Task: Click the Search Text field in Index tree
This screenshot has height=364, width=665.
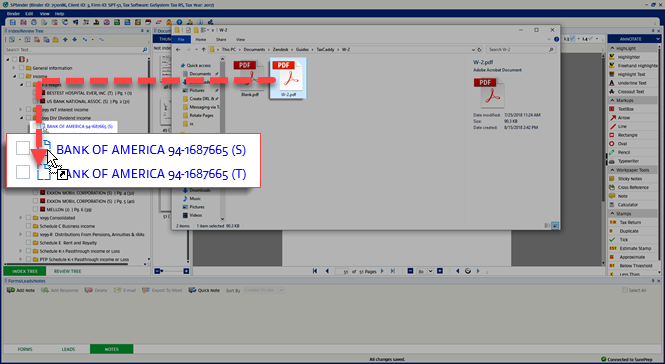Action: pyautogui.click(x=73, y=50)
